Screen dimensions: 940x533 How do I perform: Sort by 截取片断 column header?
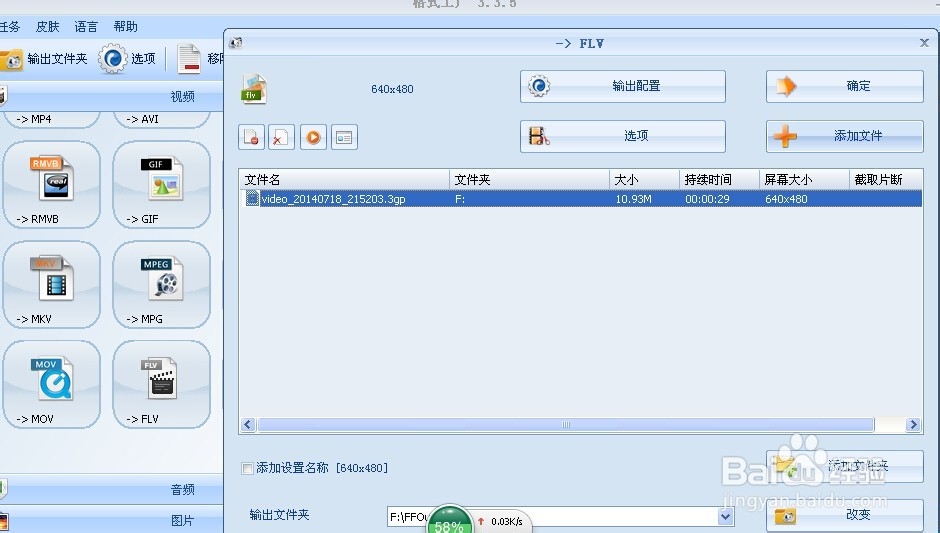885,179
